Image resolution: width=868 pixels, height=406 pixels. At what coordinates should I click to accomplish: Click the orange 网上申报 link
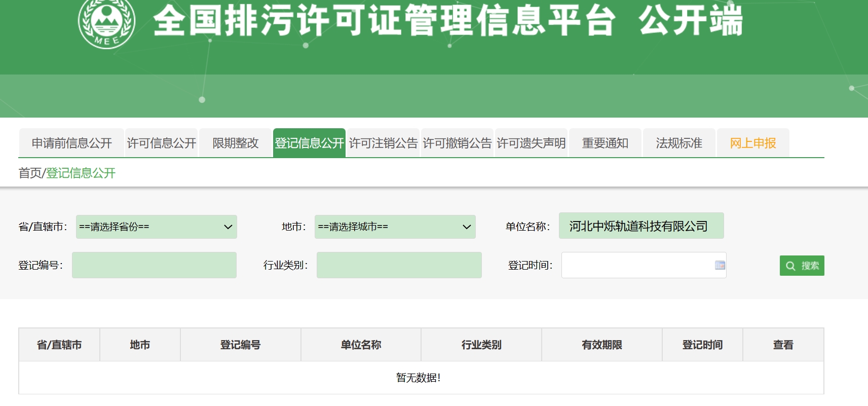coord(753,143)
